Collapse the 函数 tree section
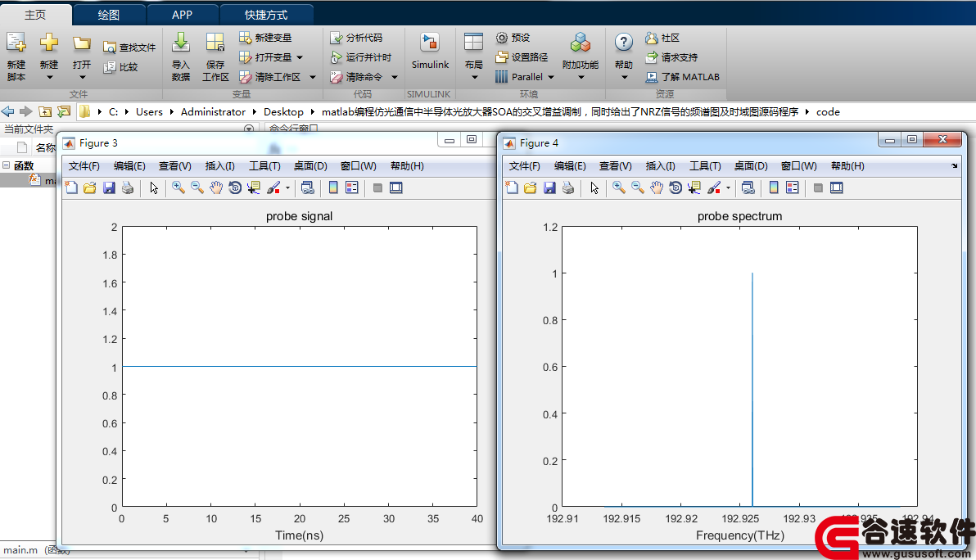This screenshot has width=976, height=560. click(x=6, y=165)
